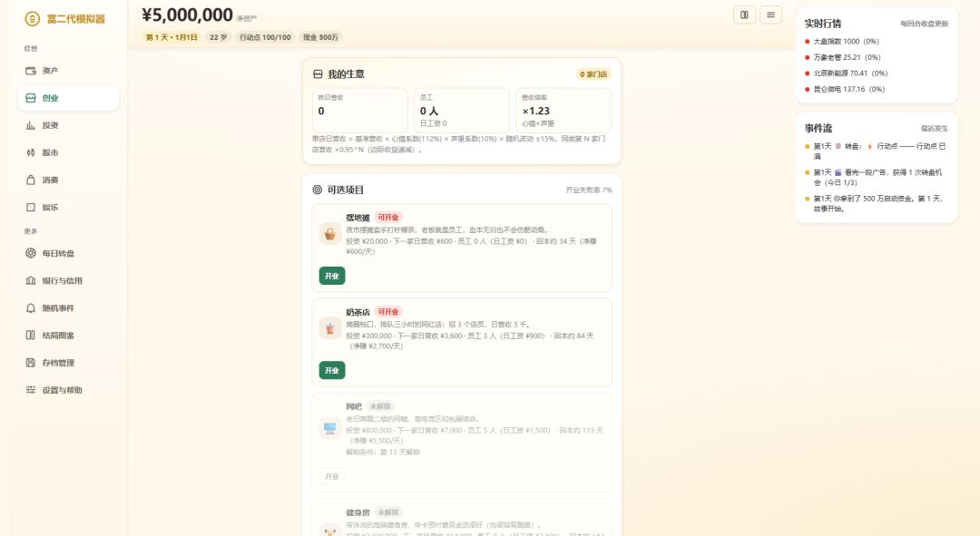Screen dimensions: 980x536
Task: Click the 摆地摊 project title
Action: click(358, 218)
